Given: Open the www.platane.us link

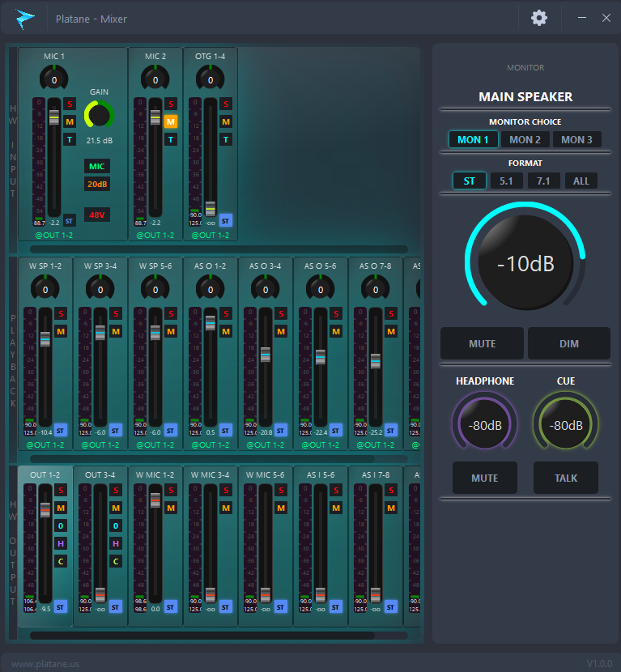Looking at the screenshot, I should point(45,664).
